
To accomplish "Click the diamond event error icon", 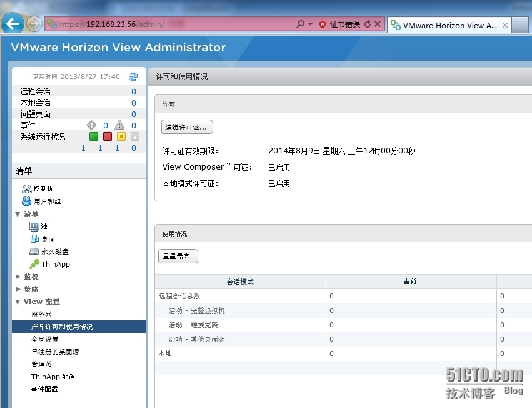I will click(91, 125).
